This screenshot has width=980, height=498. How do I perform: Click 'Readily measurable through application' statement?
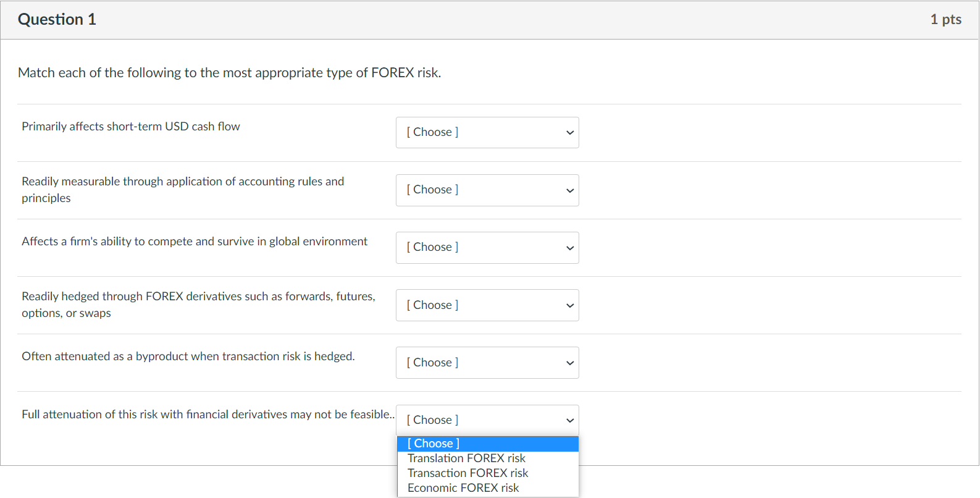[183, 190]
